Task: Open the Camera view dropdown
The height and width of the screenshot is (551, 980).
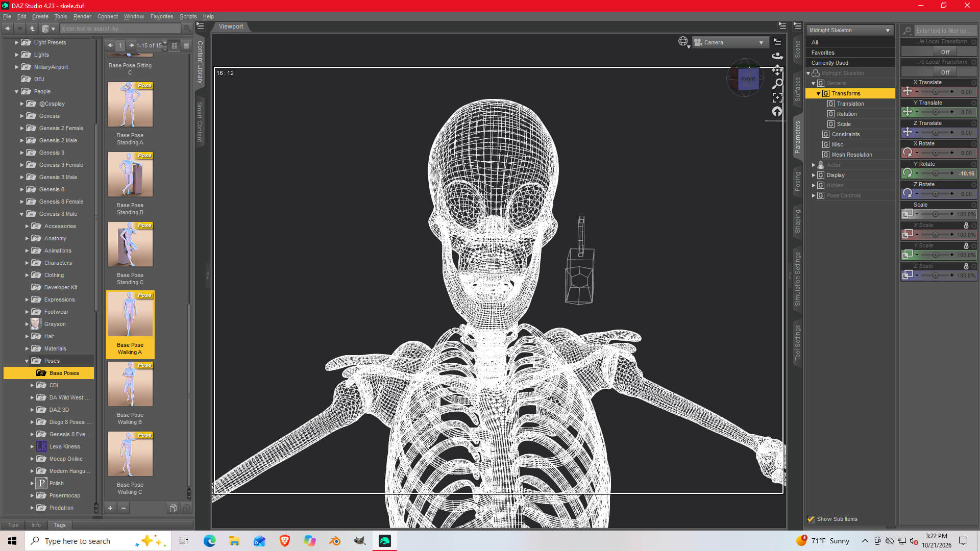Action: point(730,42)
